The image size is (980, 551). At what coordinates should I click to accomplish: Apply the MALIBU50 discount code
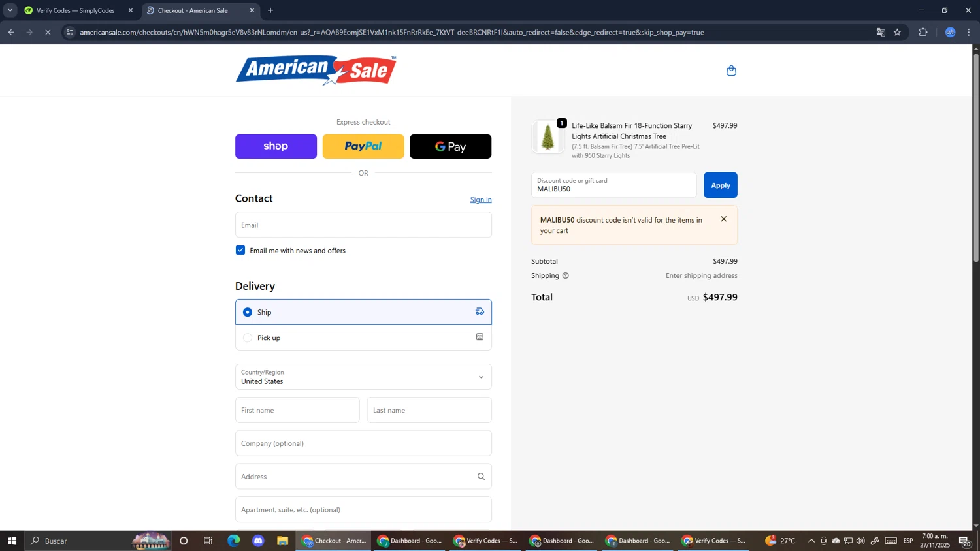[x=720, y=185]
